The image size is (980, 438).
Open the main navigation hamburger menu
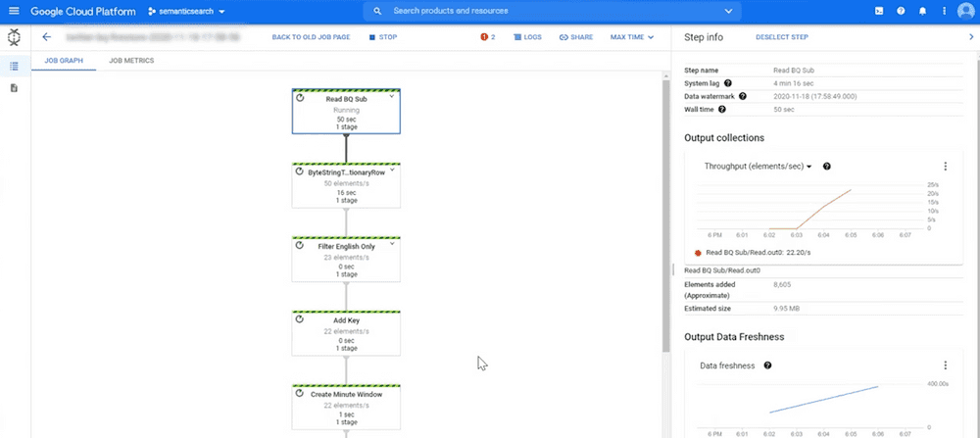(14, 11)
